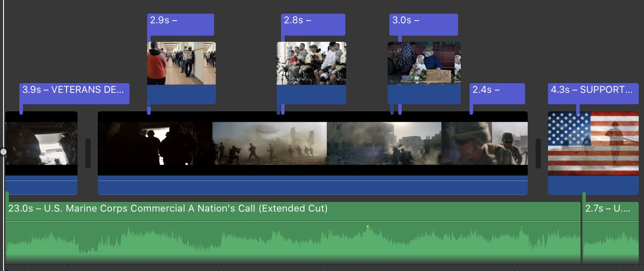Image resolution: width=644 pixels, height=271 pixels.
Task: Select the soldiers running in dust frame
Action: point(270,143)
